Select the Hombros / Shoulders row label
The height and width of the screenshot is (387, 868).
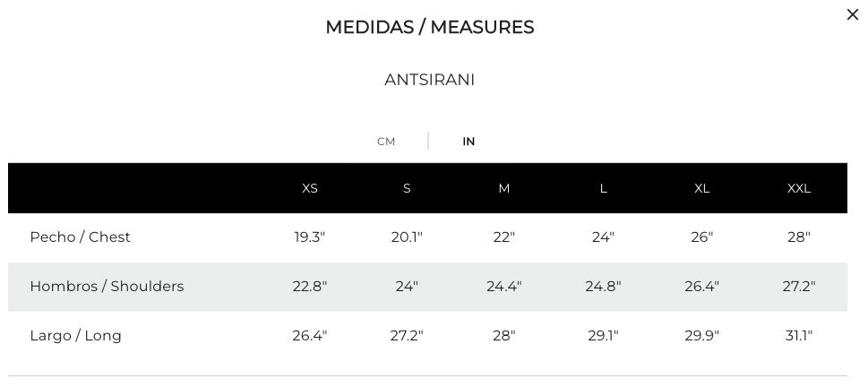[107, 287]
